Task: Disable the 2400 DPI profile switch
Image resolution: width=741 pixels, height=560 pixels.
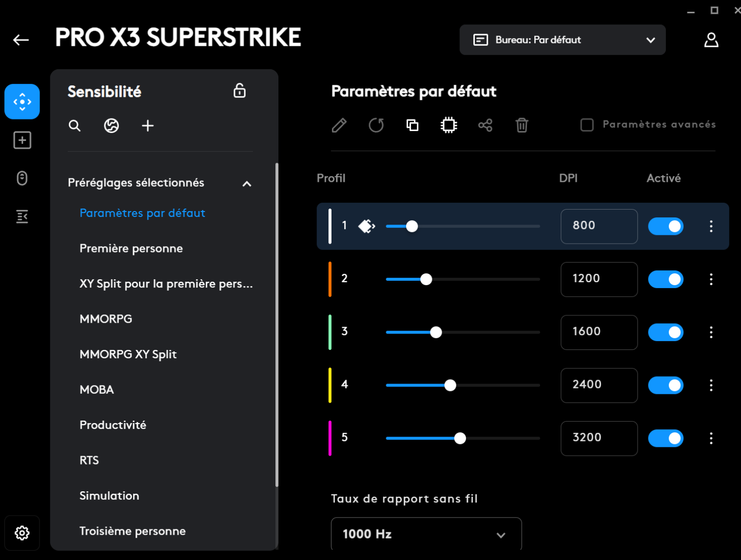Action: click(665, 385)
